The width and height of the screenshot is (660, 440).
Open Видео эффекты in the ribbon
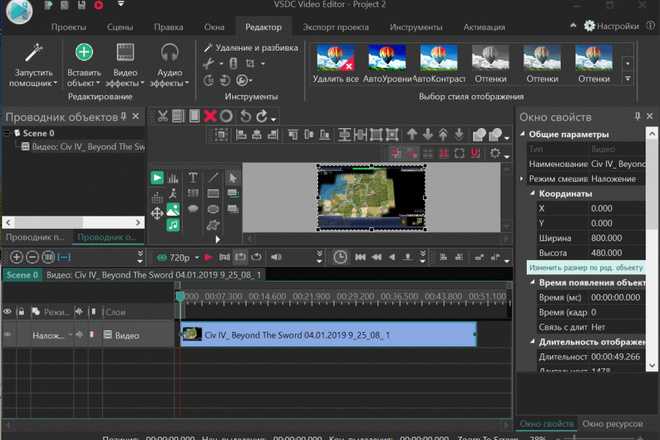[125, 64]
